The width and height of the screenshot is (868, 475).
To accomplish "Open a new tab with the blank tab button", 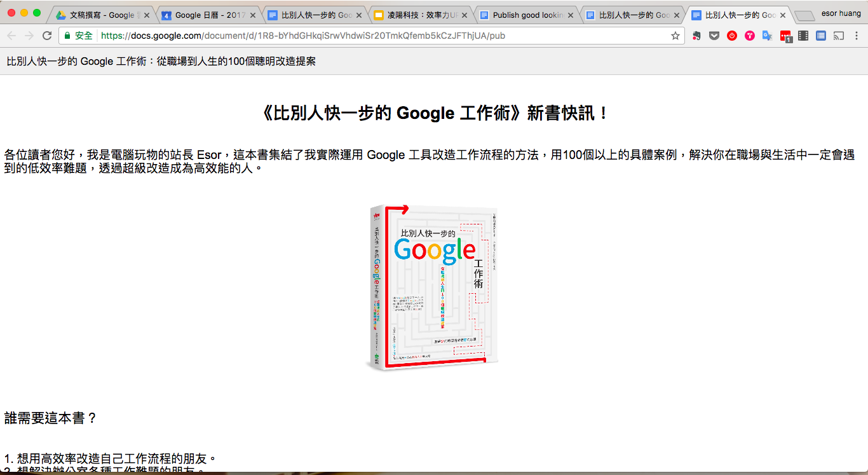I will click(x=804, y=16).
